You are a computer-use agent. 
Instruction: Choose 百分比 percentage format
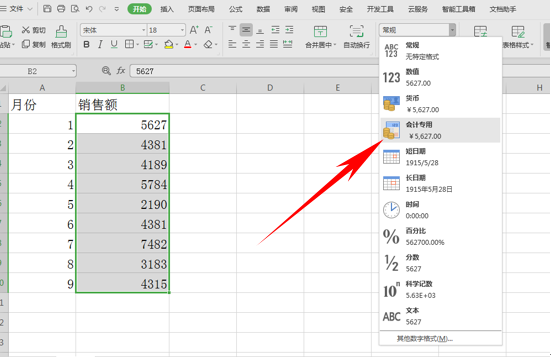441,236
